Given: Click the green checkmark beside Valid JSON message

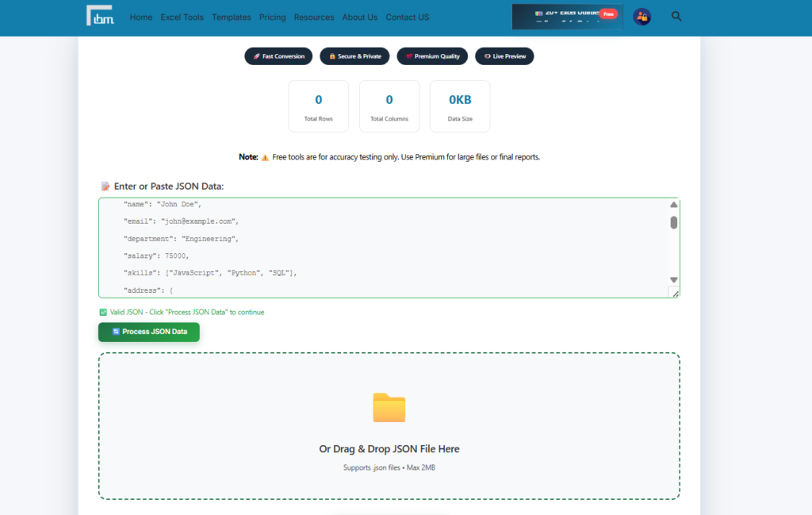Looking at the screenshot, I should [102, 312].
